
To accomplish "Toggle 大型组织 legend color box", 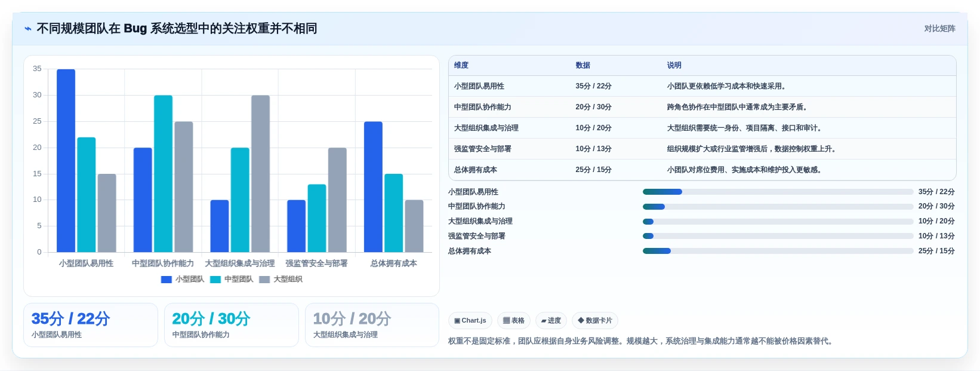I will (264, 280).
